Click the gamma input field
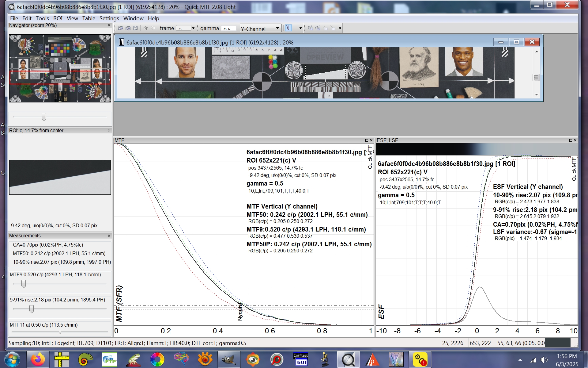The width and height of the screenshot is (588, 368). coord(228,29)
